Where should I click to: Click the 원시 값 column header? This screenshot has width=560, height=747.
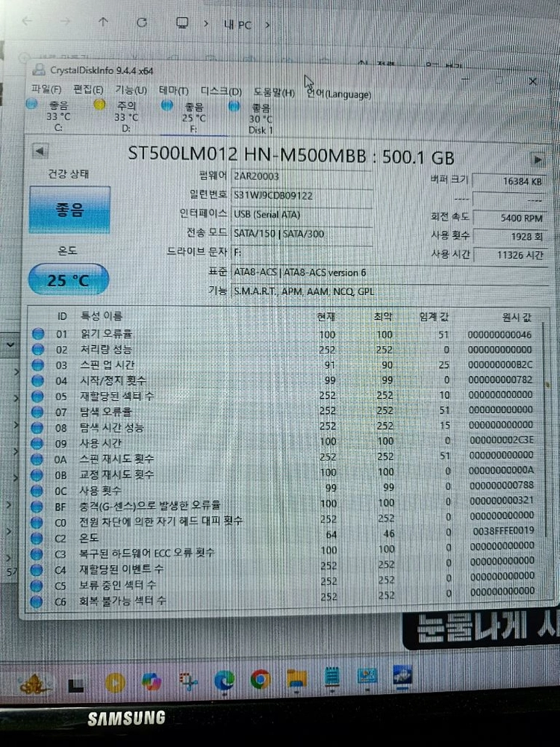point(517,317)
